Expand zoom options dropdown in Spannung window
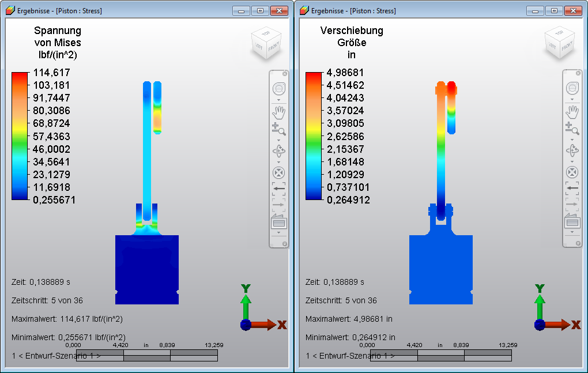Viewport: 588px width, 373px height. pyautogui.click(x=278, y=140)
